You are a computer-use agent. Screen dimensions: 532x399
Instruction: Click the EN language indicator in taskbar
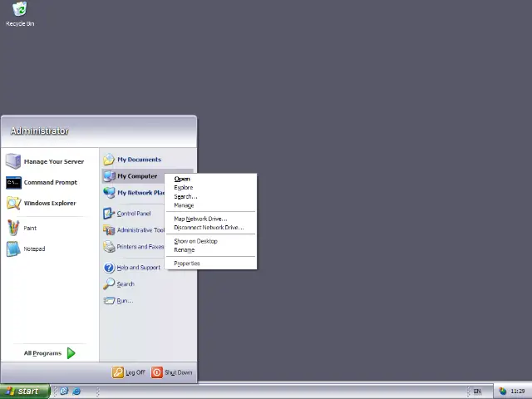pos(477,392)
